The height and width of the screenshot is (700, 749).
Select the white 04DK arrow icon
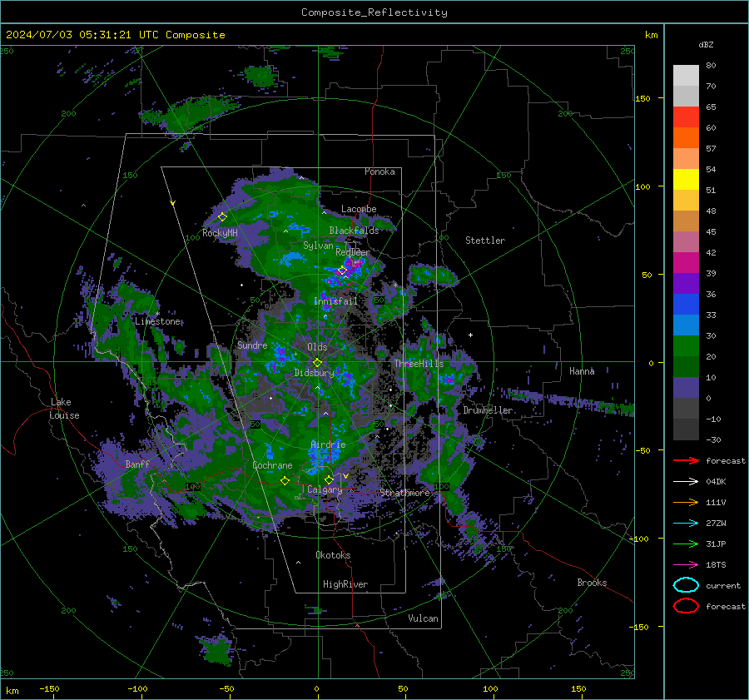coord(686,481)
